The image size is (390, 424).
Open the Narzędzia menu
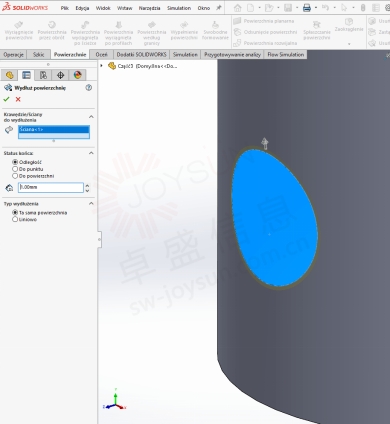point(149,8)
